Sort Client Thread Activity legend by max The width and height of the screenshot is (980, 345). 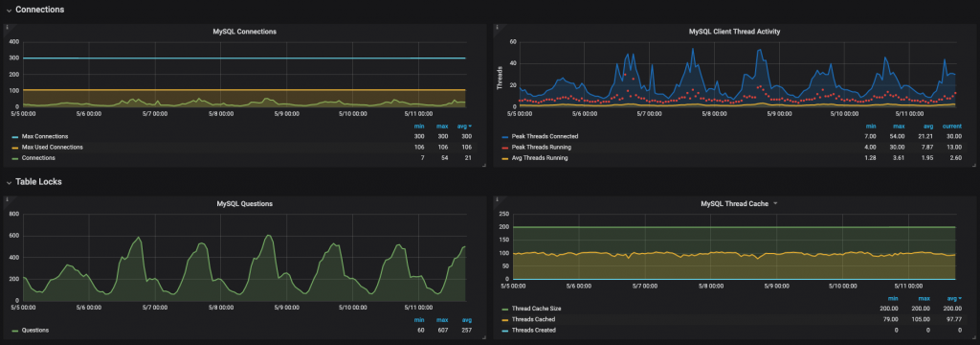click(x=900, y=126)
